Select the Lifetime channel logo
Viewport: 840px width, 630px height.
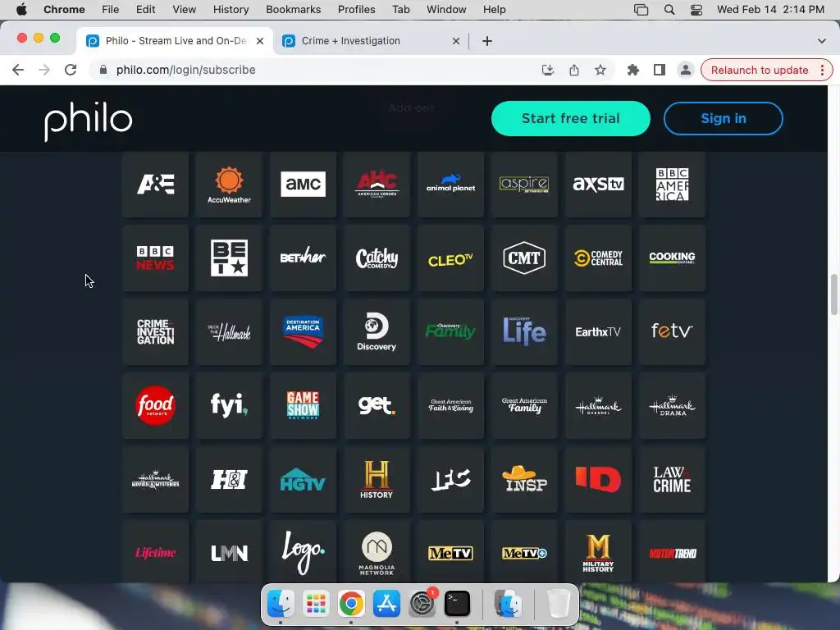tap(155, 552)
